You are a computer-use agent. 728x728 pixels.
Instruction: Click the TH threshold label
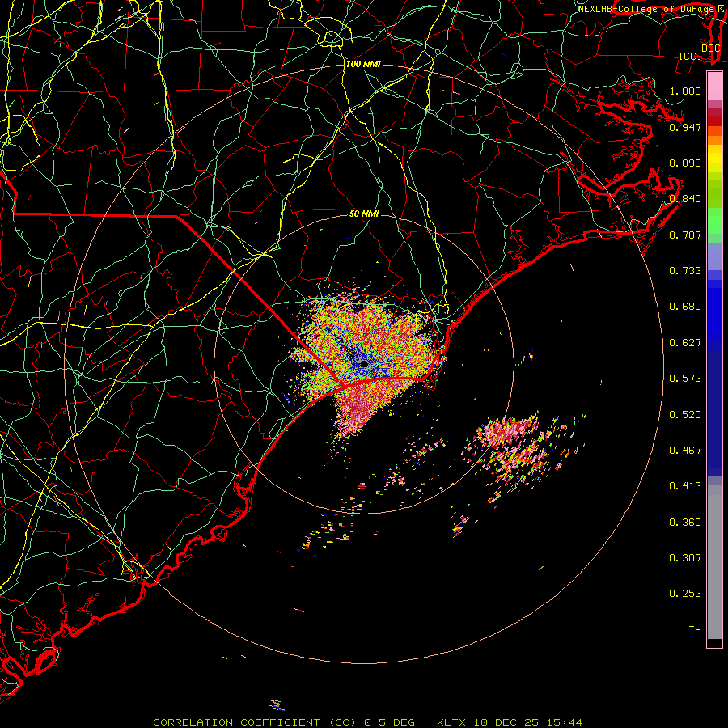click(x=695, y=630)
